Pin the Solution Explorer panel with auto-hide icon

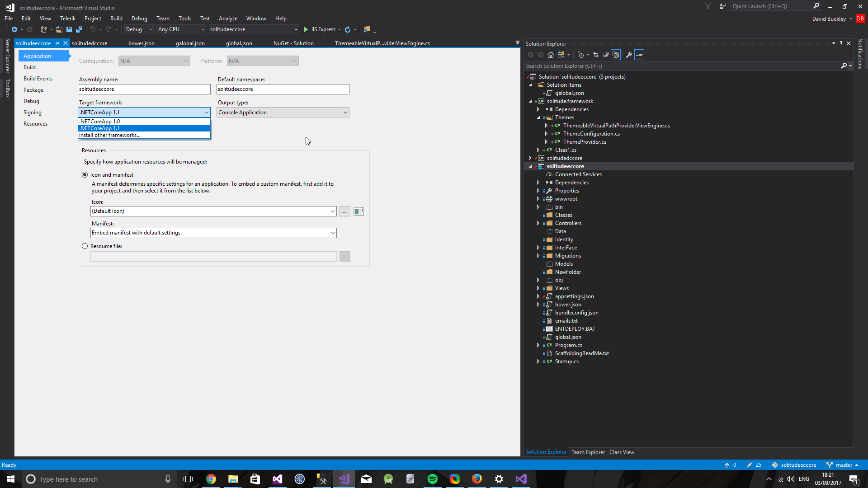click(841, 43)
